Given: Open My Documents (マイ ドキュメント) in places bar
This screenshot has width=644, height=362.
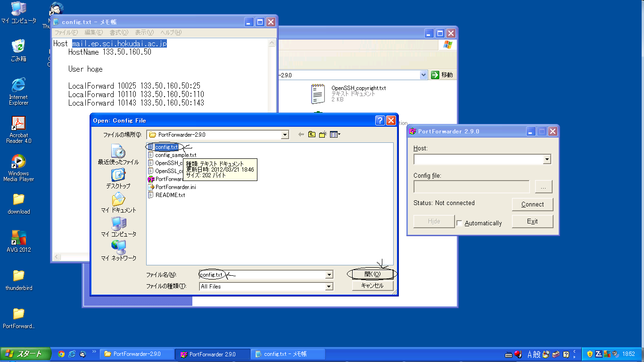Looking at the screenshot, I should (x=118, y=203).
